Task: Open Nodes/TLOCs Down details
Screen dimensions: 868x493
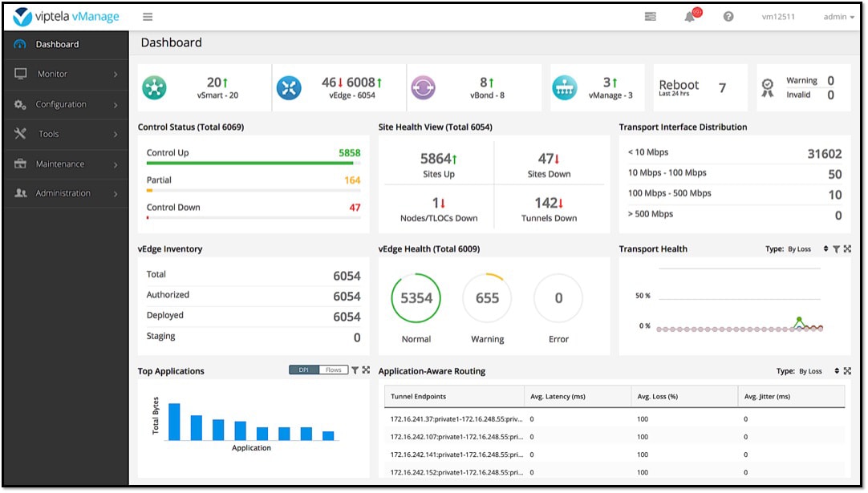Action: (x=439, y=209)
